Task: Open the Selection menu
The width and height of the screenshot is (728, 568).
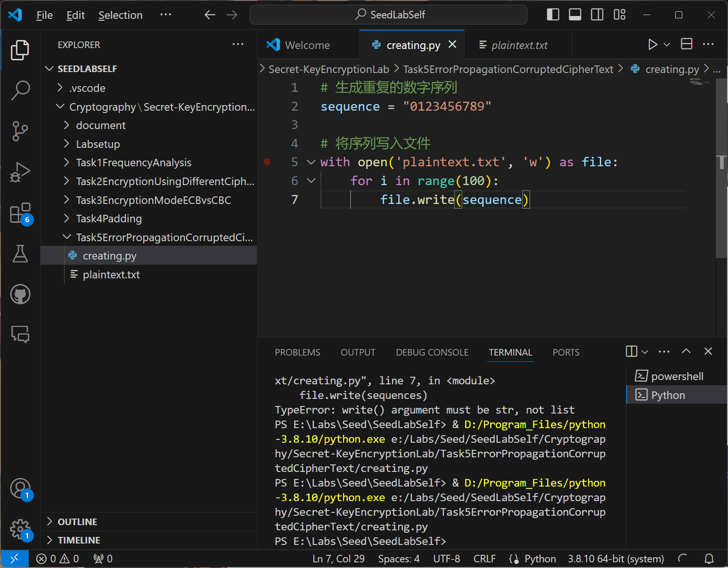Action: point(121,15)
